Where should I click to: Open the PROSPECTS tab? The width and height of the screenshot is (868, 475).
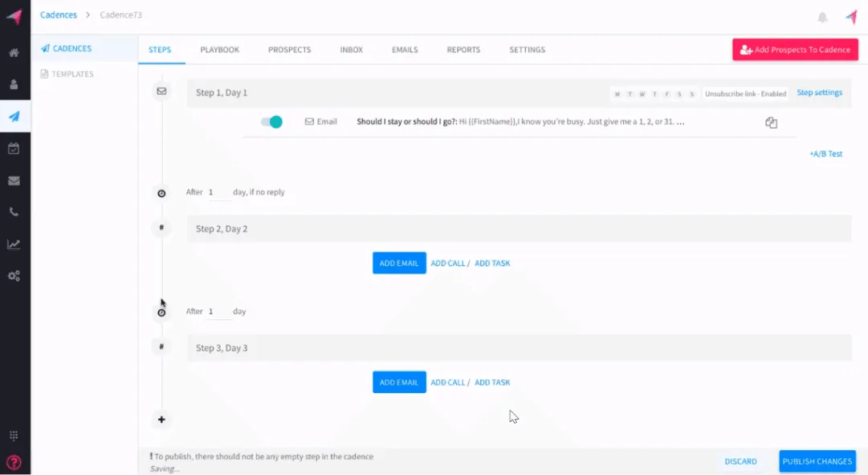click(x=289, y=49)
